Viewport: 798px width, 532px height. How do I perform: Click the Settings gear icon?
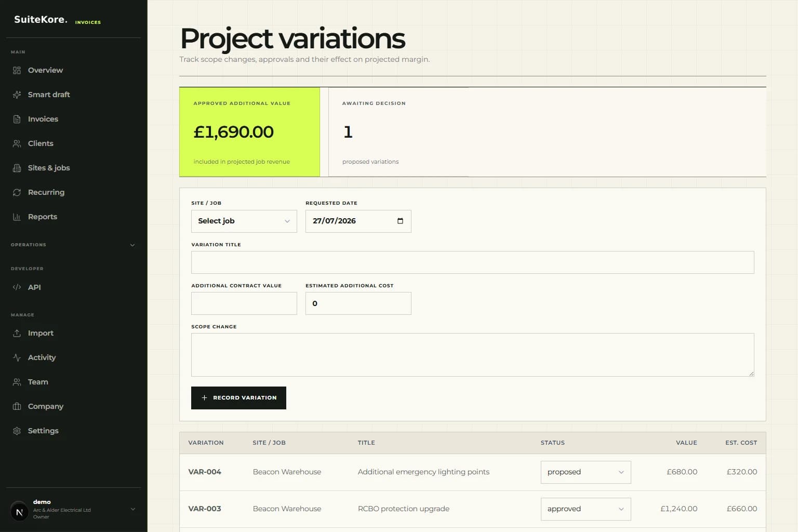tap(17, 431)
